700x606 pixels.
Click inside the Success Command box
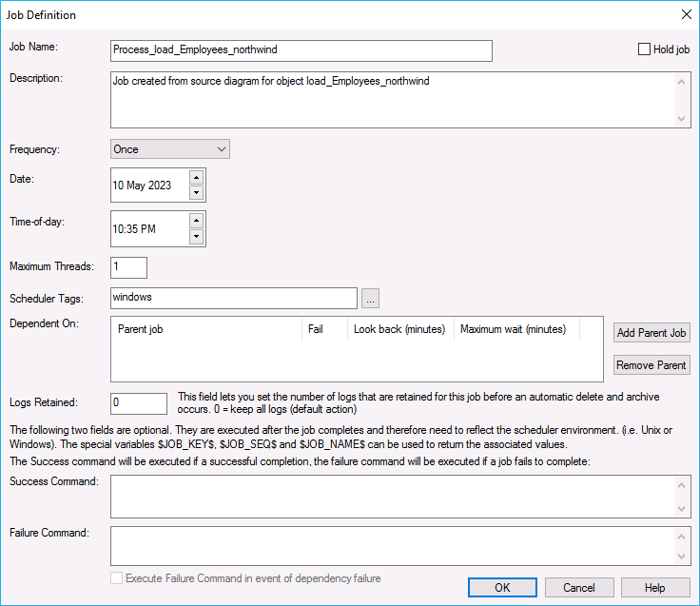(392, 498)
